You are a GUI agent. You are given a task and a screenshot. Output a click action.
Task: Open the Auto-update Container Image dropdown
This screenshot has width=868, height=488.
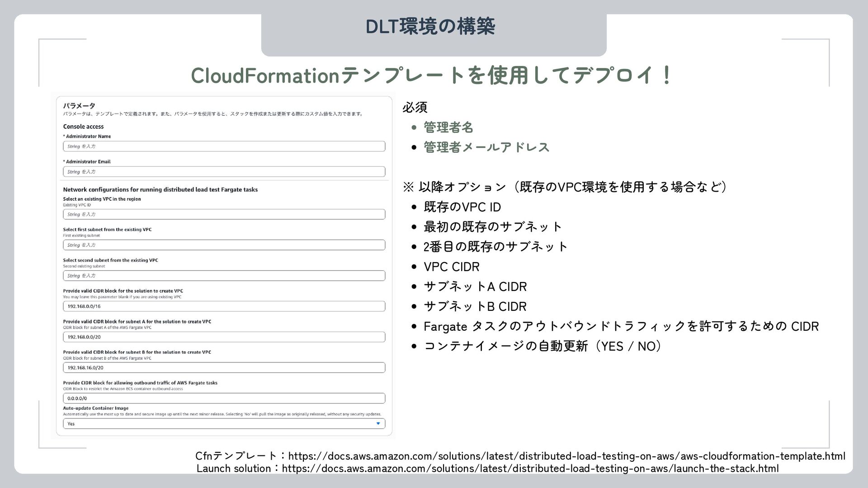click(224, 424)
